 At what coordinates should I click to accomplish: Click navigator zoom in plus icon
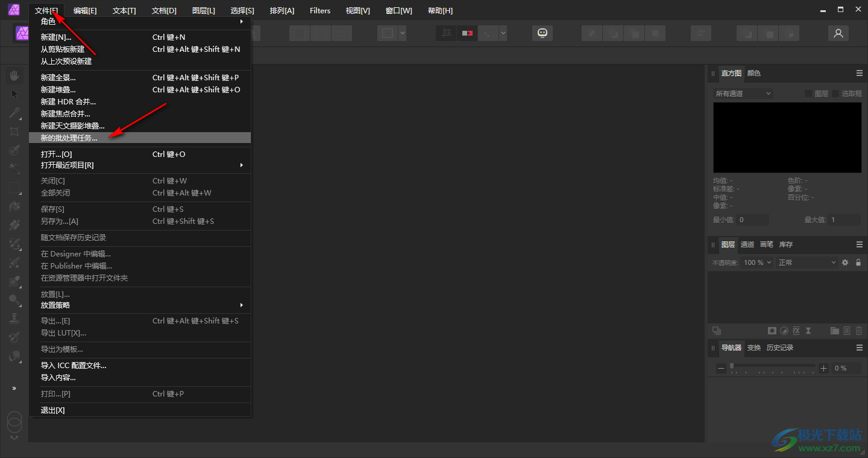(x=824, y=368)
